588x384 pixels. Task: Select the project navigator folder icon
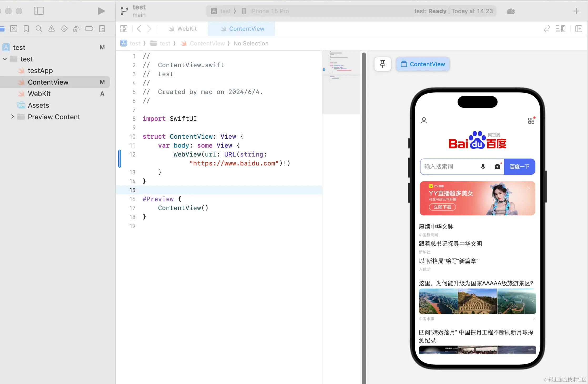pyautogui.click(x=2, y=29)
